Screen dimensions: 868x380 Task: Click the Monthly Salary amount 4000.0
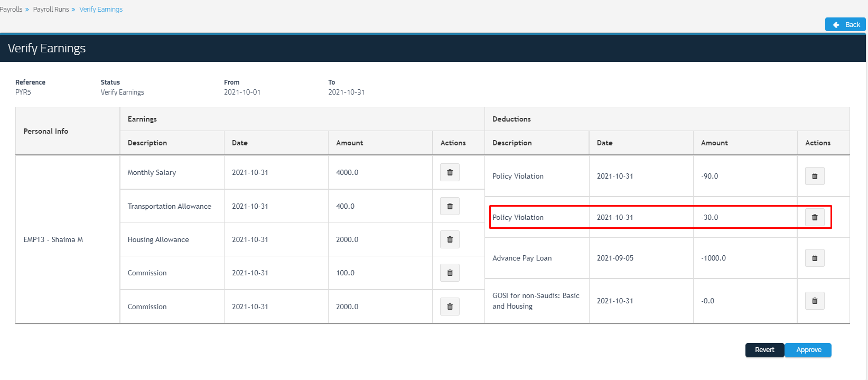point(347,172)
